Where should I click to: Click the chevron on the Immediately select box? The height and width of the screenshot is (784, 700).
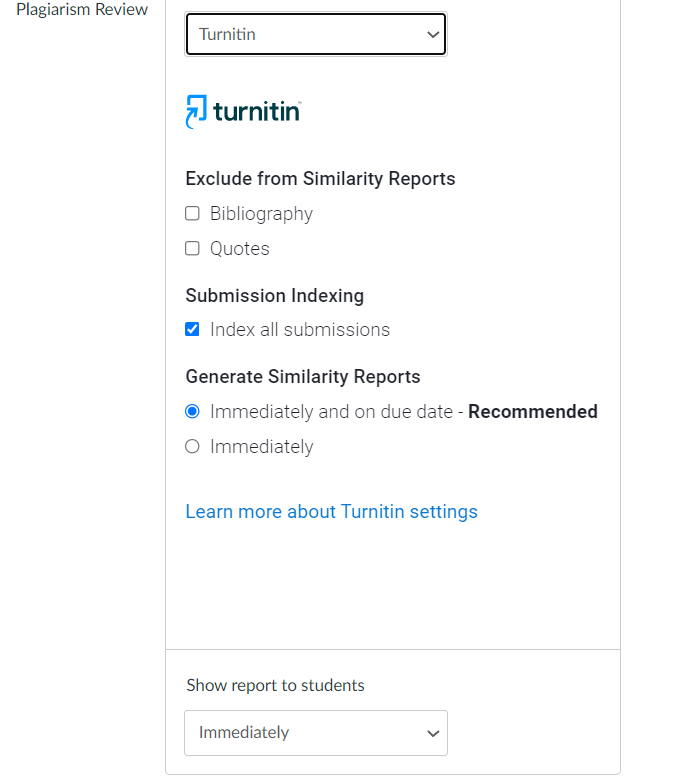click(432, 734)
